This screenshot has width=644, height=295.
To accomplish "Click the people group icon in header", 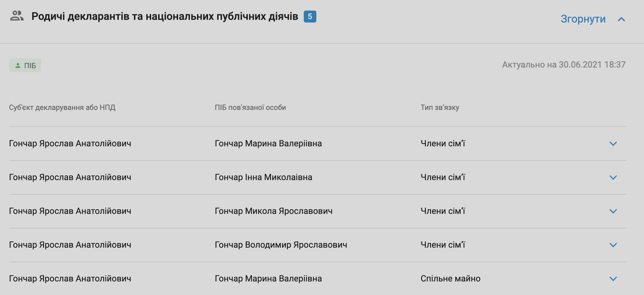I will click(x=17, y=16).
